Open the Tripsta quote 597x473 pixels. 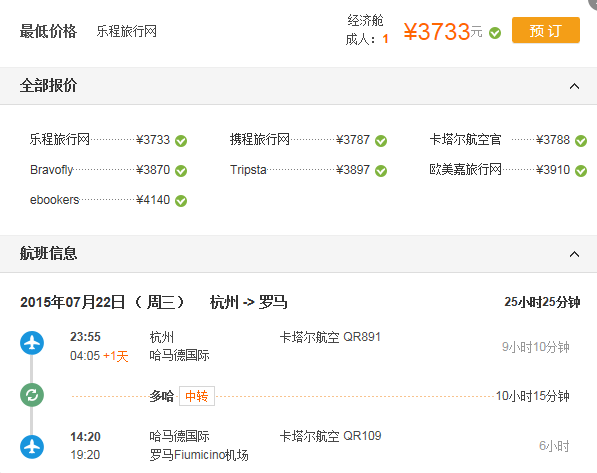click(x=248, y=169)
